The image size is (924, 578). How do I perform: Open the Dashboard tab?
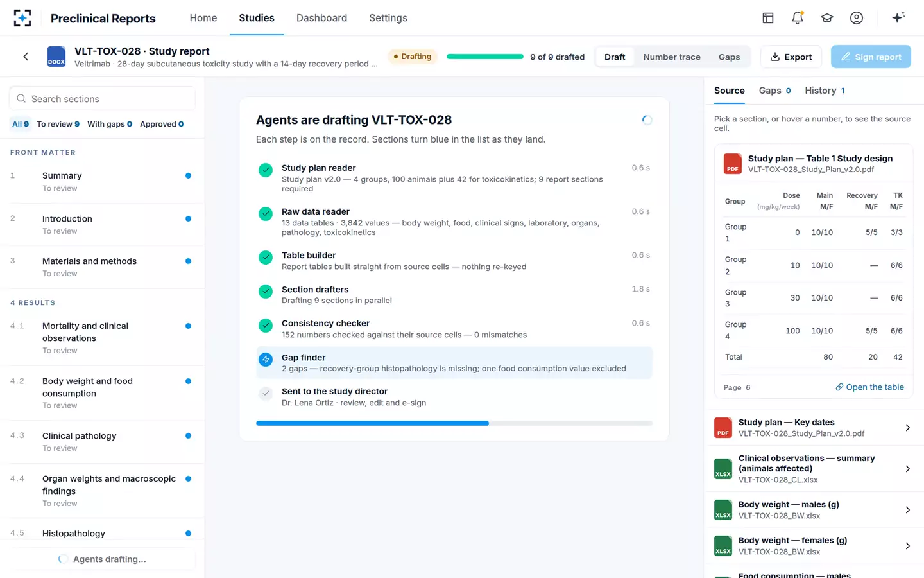click(x=321, y=18)
